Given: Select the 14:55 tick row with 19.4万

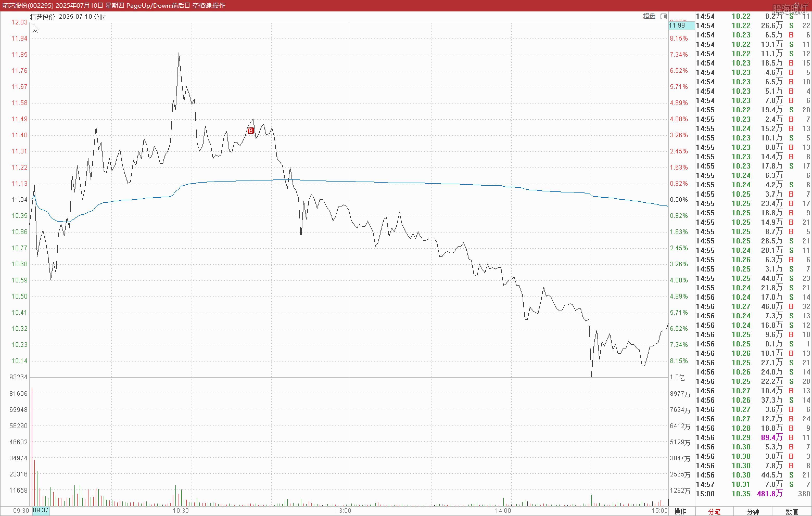Looking at the screenshot, I should pos(753,110).
